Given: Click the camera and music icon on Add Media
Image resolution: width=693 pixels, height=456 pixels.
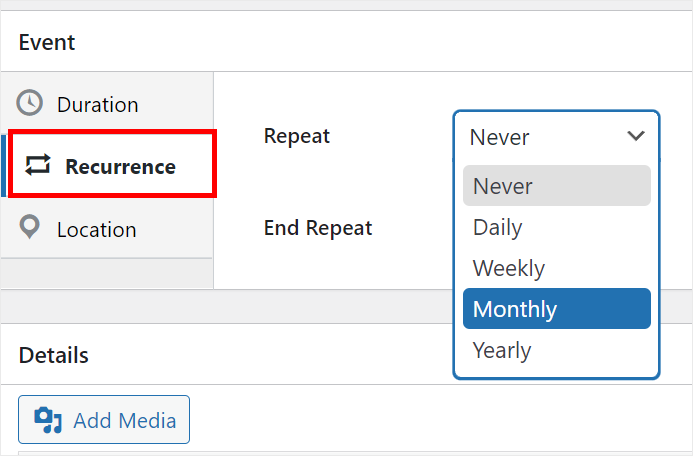Looking at the screenshot, I should 48,420.
